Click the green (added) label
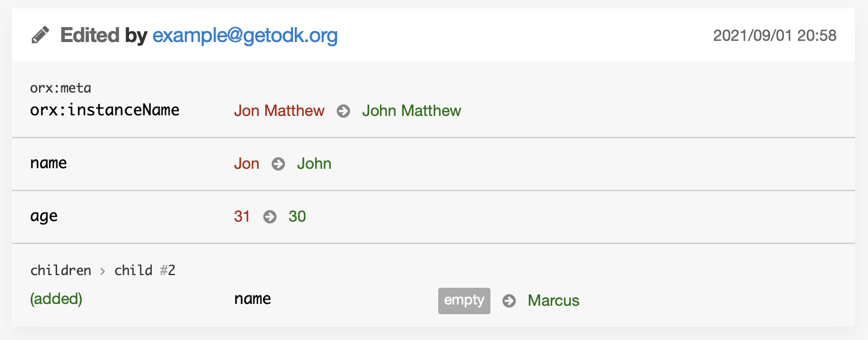 point(56,299)
